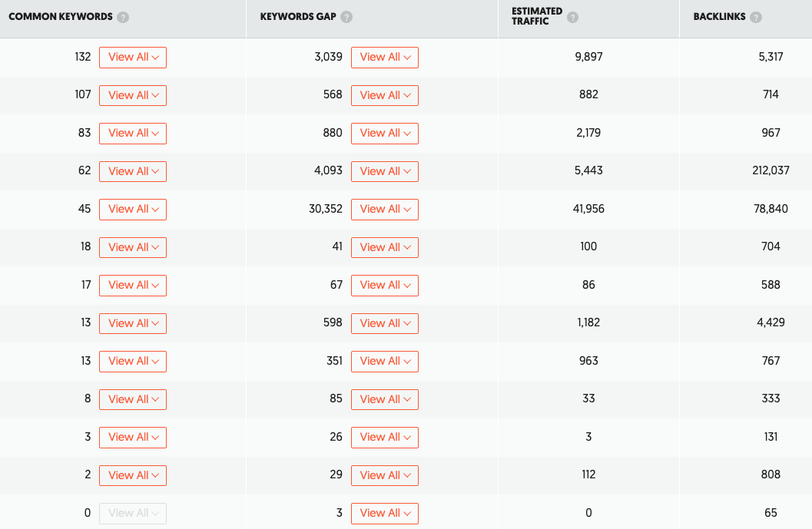Click help icon beside Keywords Gap header
The height and width of the screenshot is (529, 812).
(x=346, y=17)
